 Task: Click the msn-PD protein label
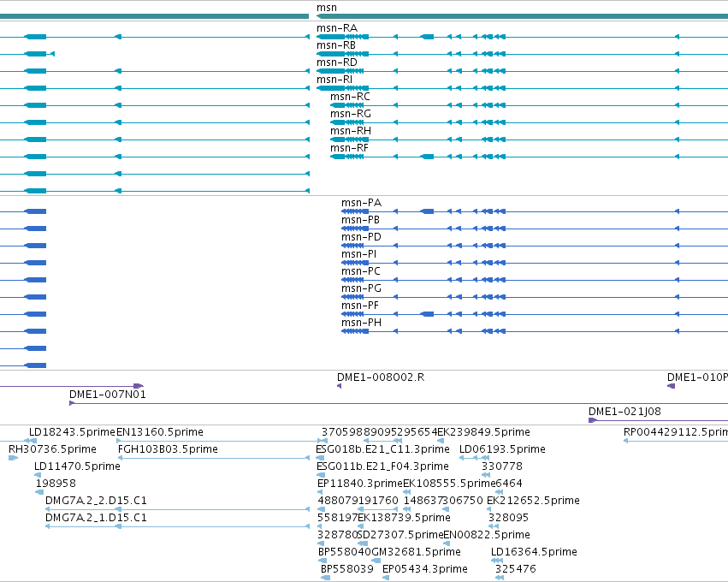tap(361, 237)
